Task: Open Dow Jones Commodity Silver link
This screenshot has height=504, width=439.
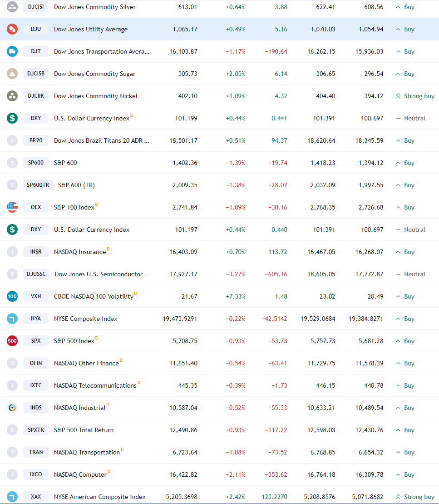Action: (95, 7)
